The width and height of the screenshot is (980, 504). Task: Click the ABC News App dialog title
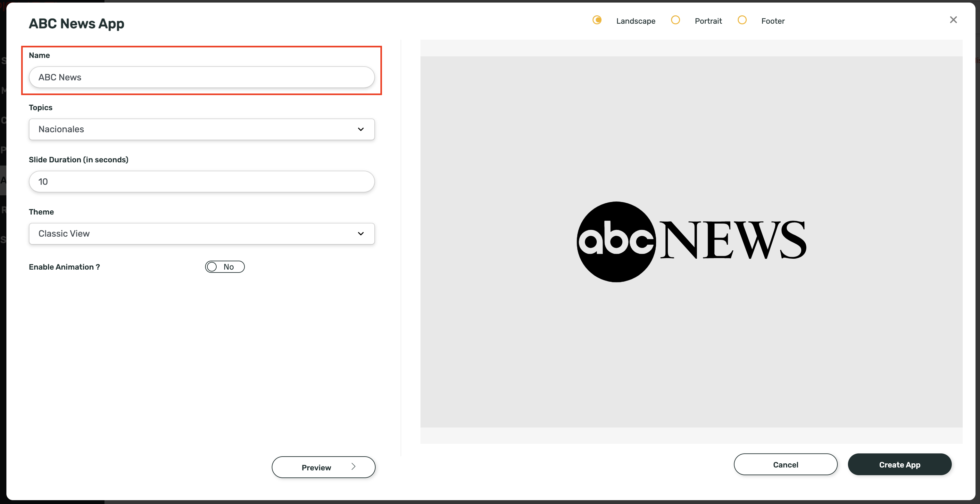tap(77, 24)
